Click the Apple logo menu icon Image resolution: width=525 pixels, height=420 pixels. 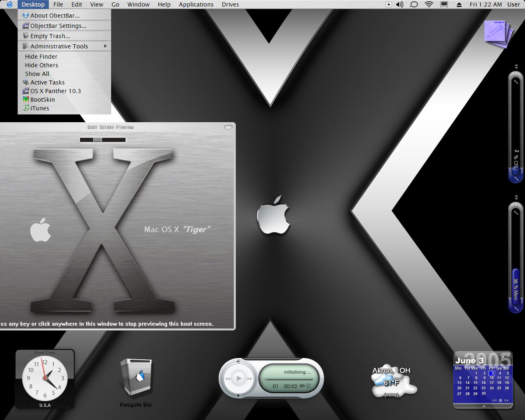click(9, 5)
